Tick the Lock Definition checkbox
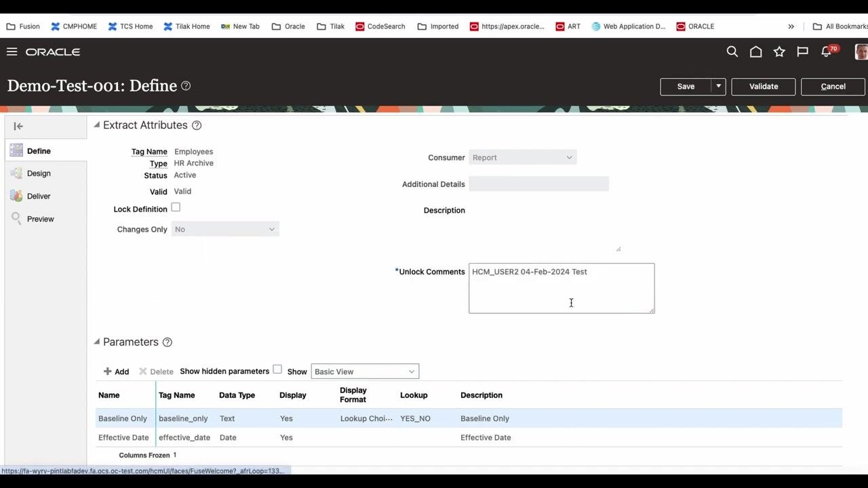This screenshot has height=488, width=868. click(x=176, y=207)
